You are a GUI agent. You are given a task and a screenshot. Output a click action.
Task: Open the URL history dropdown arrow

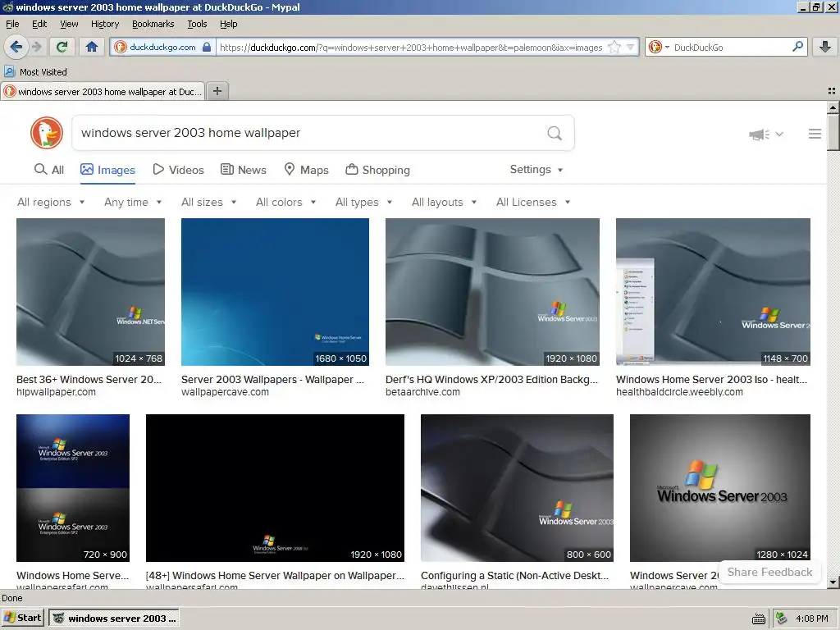click(631, 47)
